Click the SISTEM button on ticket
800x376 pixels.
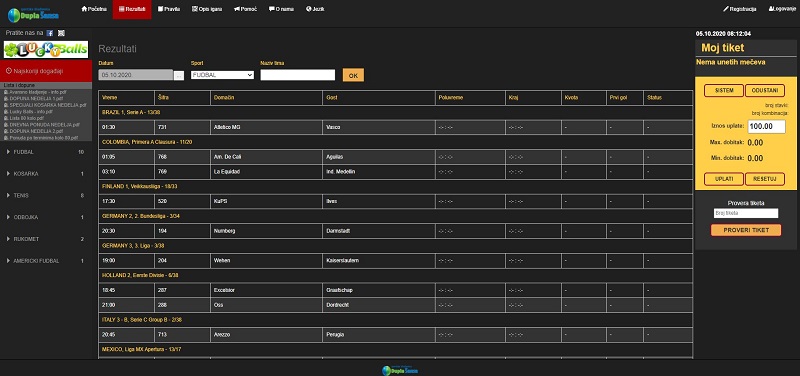(x=723, y=90)
